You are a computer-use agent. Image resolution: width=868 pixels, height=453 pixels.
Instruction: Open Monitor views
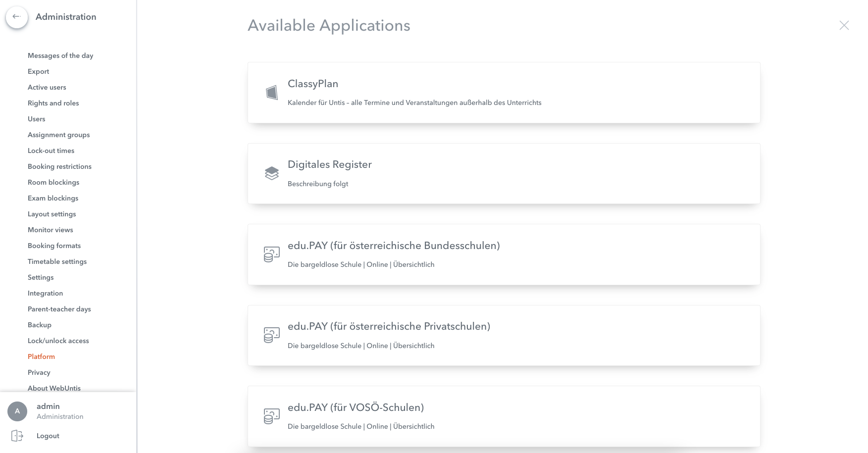click(51, 230)
